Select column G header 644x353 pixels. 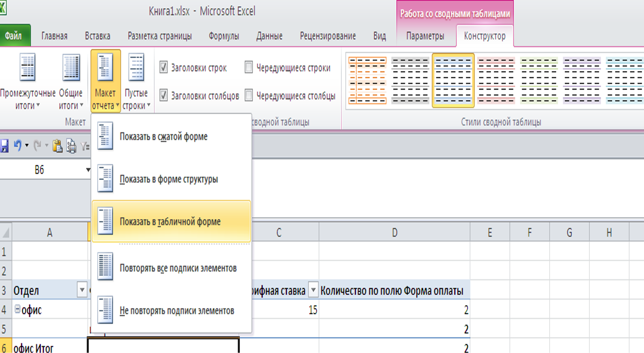[569, 233]
